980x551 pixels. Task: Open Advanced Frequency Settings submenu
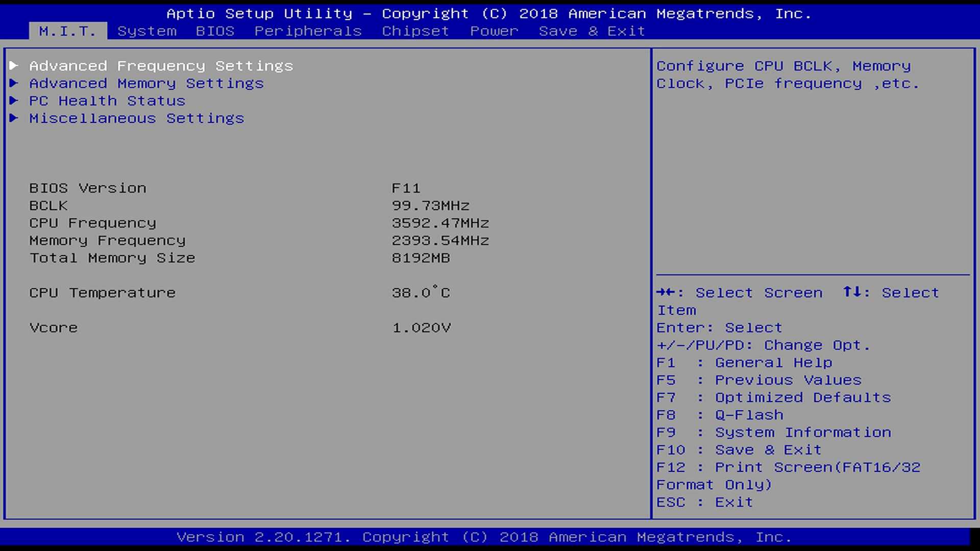coord(161,66)
